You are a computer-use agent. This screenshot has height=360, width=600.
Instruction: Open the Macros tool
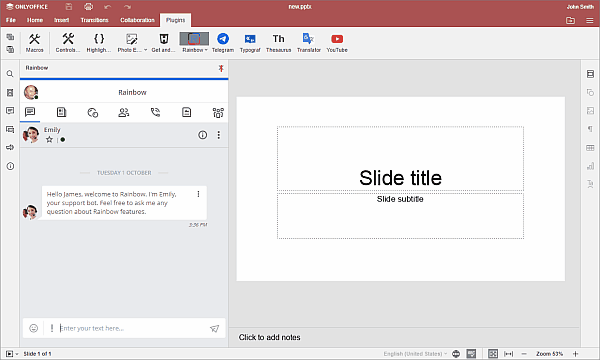tap(34, 42)
